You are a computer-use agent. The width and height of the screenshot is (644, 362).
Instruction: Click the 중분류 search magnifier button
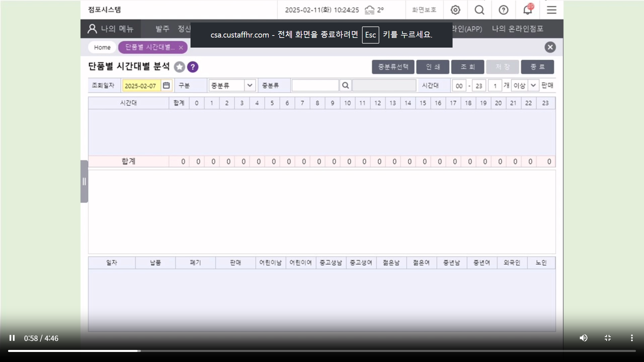(x=345, y=85)
